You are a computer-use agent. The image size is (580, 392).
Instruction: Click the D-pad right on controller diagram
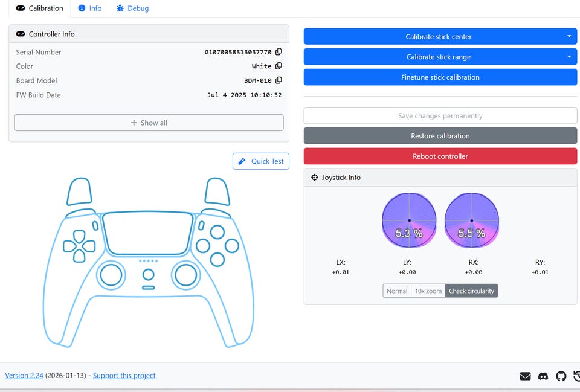tap(89, 246)
